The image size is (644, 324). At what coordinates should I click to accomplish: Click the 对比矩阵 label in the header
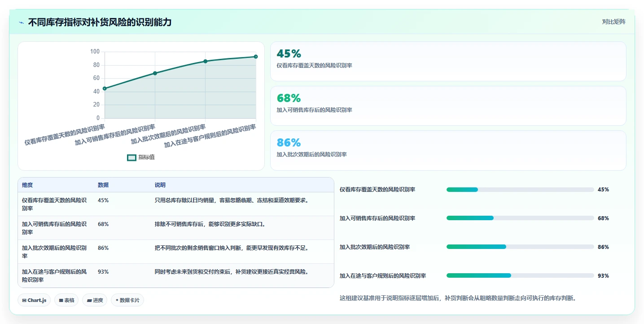pos(613,22)
